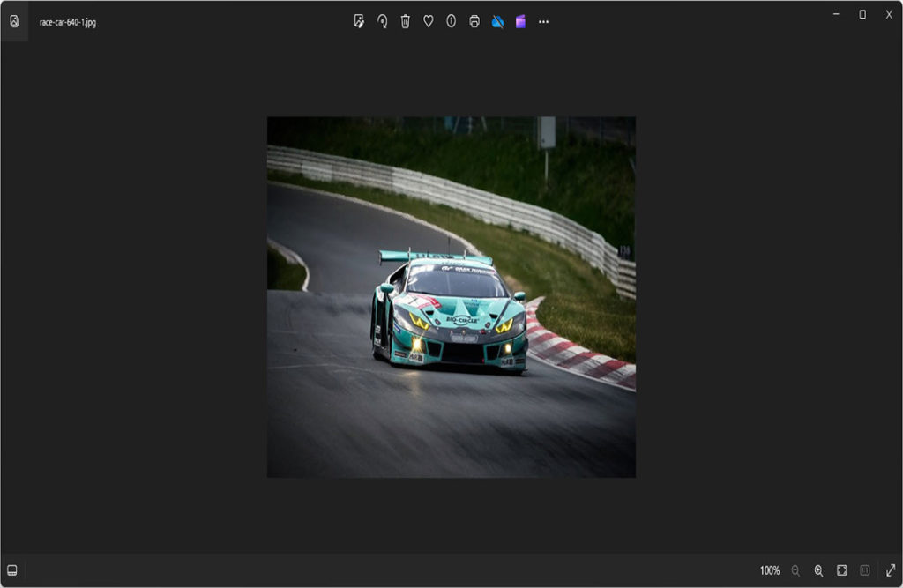Toggle fullscreen view with the arrows icon
The width and height of the screenshot is (903, 588).
pyautogui.click(x=890, y=570)
